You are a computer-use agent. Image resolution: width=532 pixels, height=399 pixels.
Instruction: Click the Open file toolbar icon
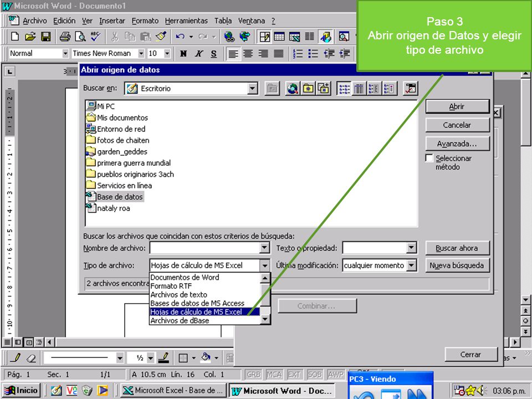coord(30,37)
